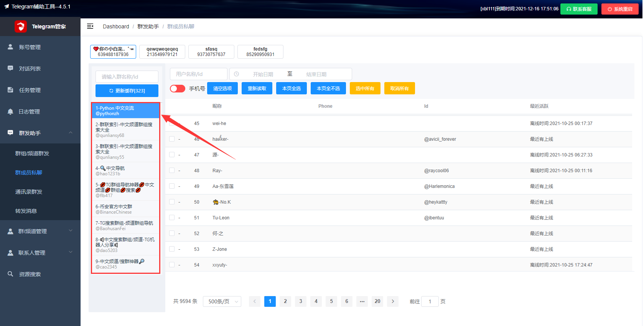
Task: Click Dashboard breadcrumb link
Action: [x=116, y=26]
